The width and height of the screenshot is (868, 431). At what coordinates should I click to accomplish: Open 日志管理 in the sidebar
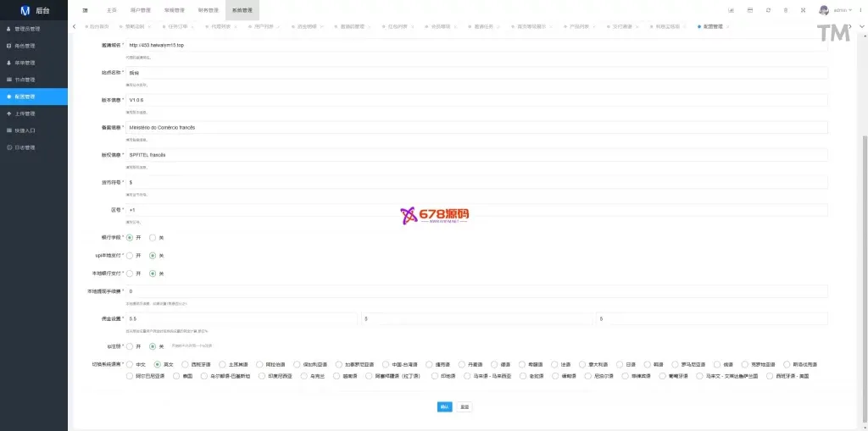(x=25, y=147)
